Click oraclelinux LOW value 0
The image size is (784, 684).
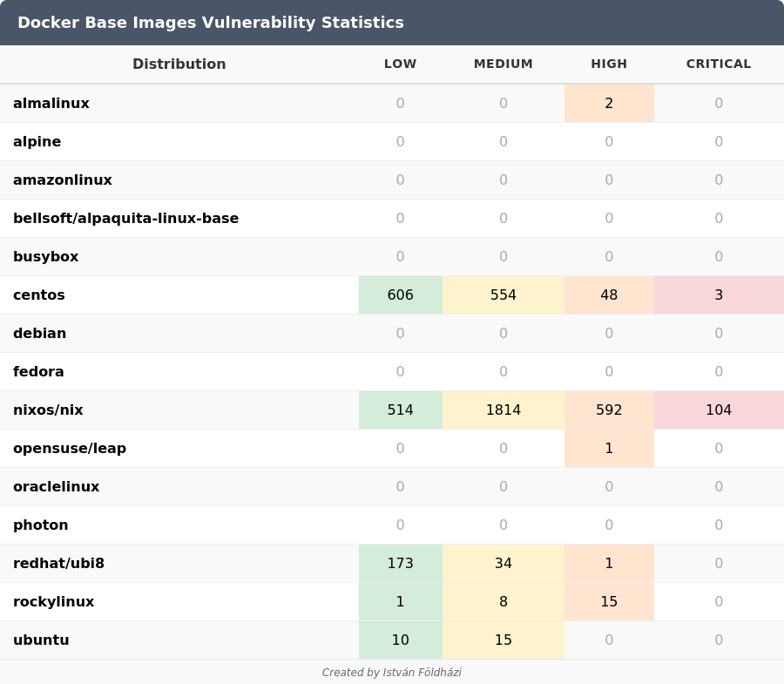tap(400, 486)
